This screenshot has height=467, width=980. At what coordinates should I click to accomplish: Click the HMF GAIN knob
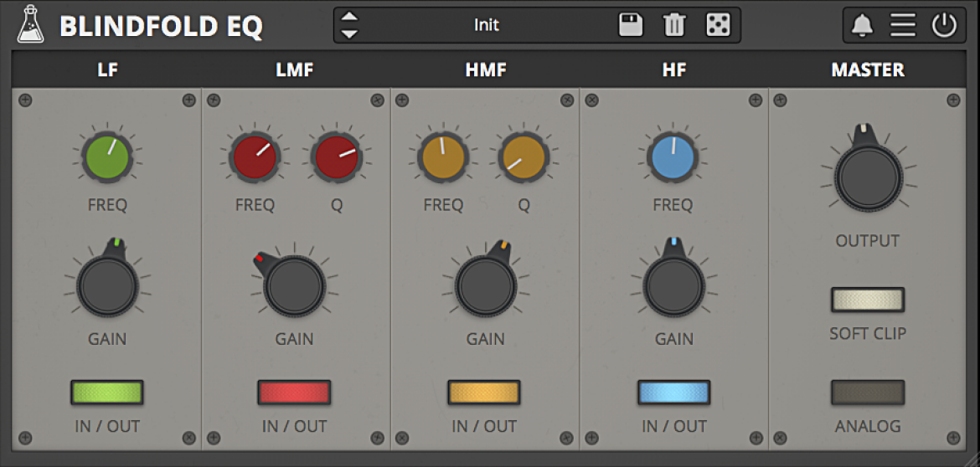click(486, 286)
